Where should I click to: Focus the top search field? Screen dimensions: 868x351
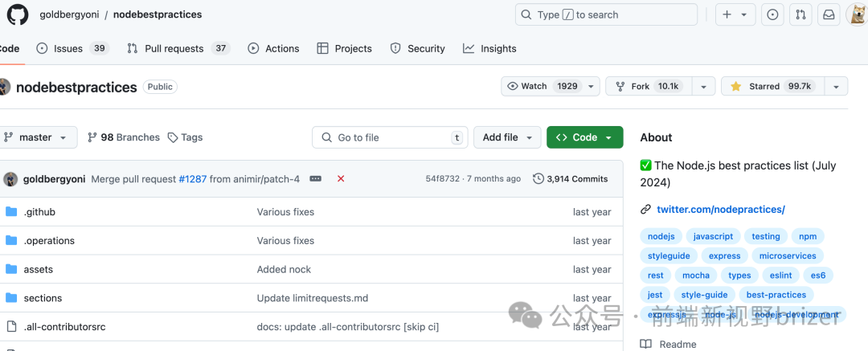pos(606,15)
